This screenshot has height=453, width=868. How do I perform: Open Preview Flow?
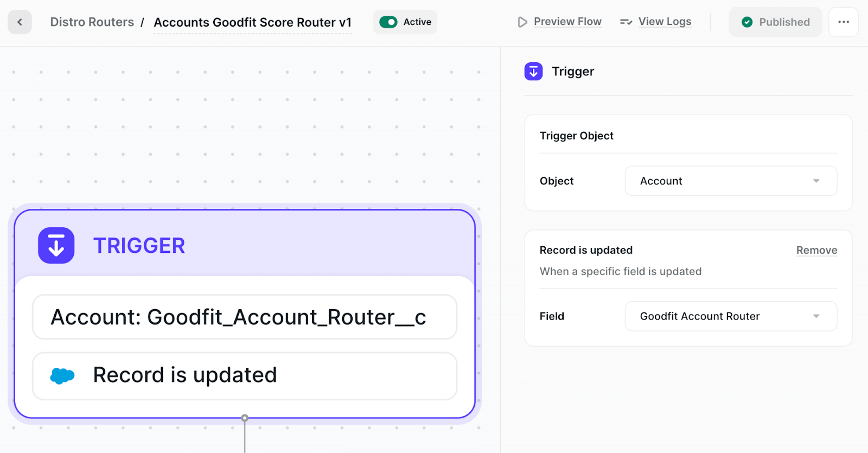pyautogui.click(x=567, y=22)
